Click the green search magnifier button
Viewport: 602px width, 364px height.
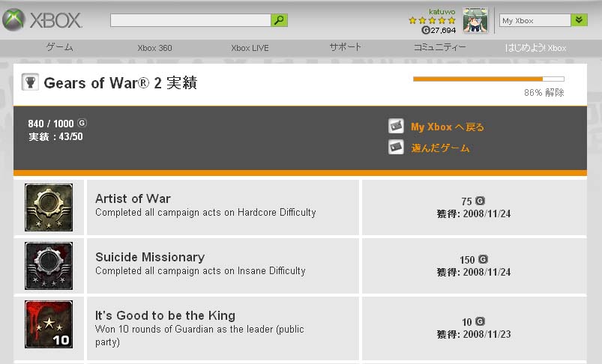click(279, 20)
